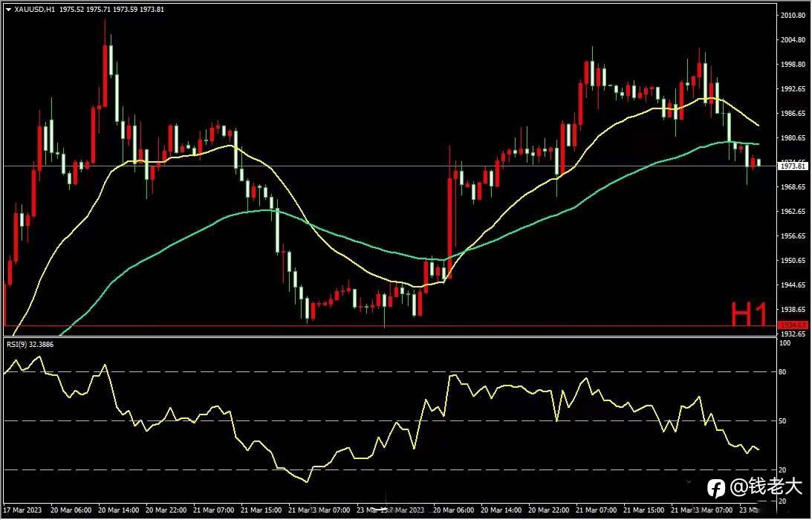Click the 1962.65 price scale label
Screen dimensions: 812x520
click(793, 211)
